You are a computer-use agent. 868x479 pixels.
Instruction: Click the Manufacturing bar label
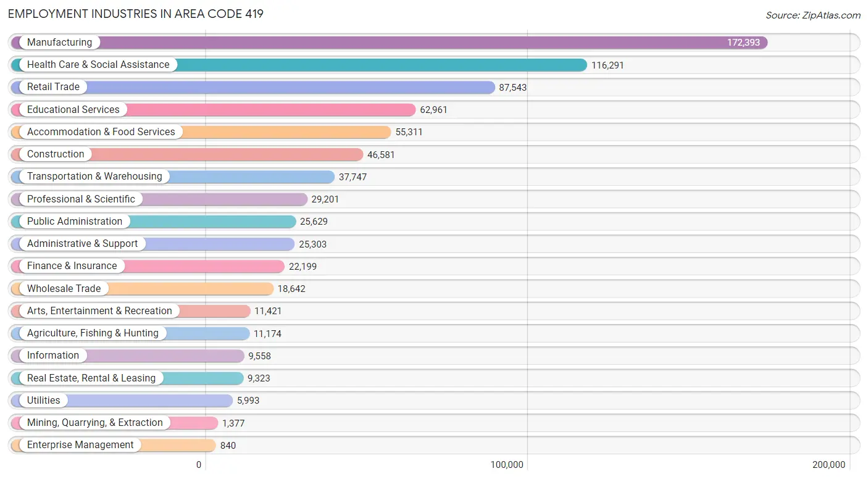coord(59,42)
